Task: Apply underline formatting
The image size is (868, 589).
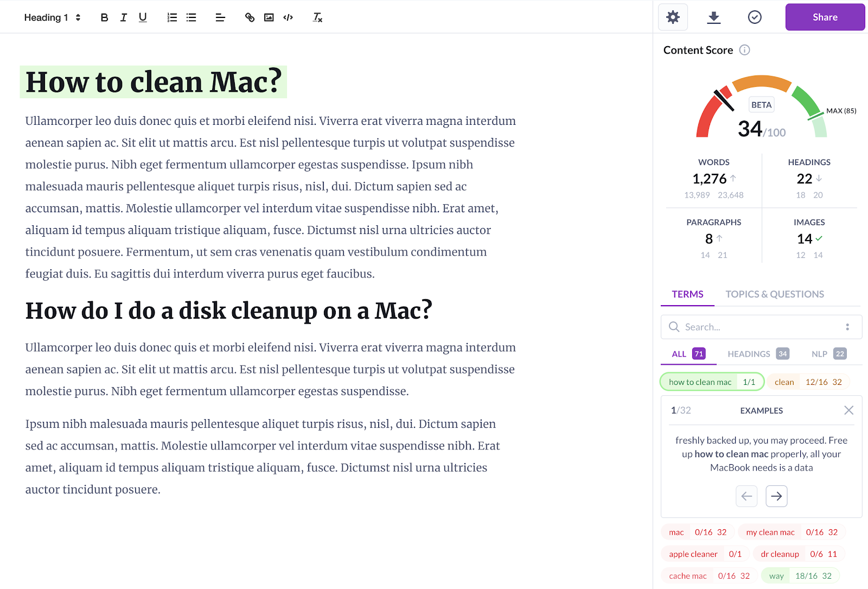Action: [142, 17]
